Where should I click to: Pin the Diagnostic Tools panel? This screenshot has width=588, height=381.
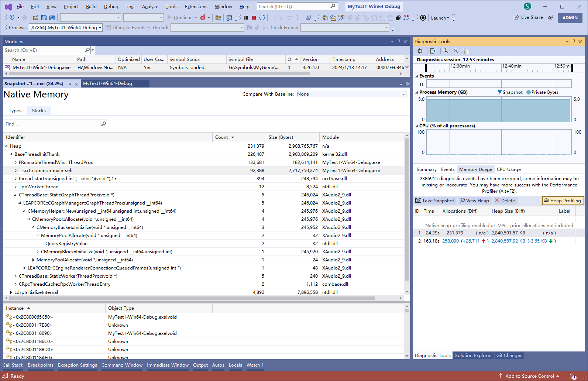(574, 42)
